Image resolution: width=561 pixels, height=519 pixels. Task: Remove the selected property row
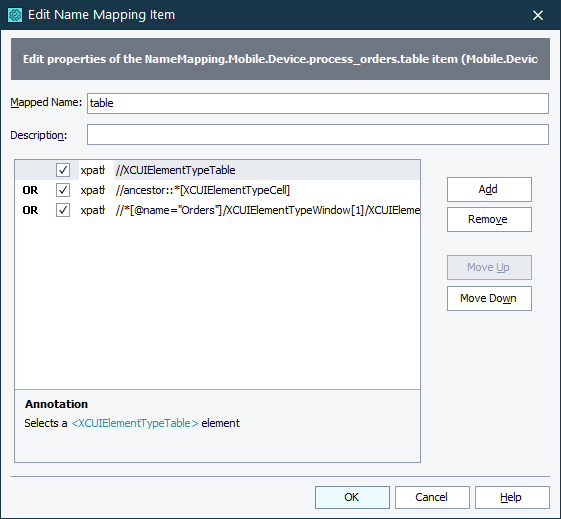[x=489, y=219]
